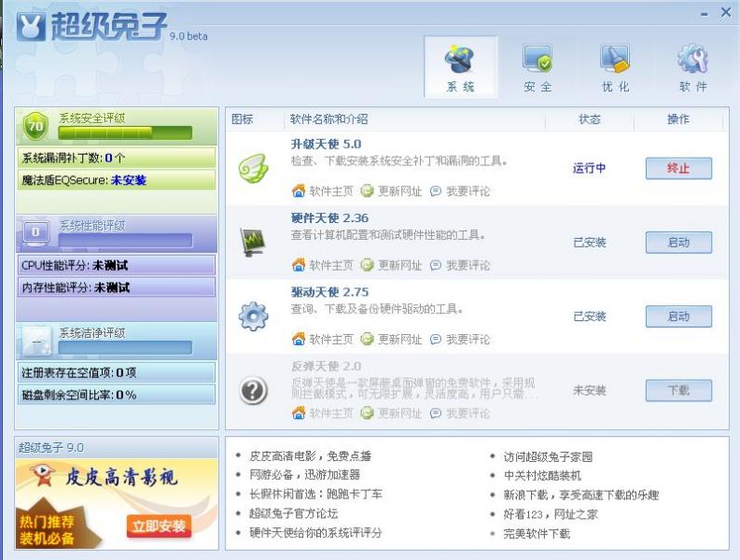Viewport: 740px width, 560px height.
Task: Click the home icon in 反弹天使 row
Action: coord(299,413)
